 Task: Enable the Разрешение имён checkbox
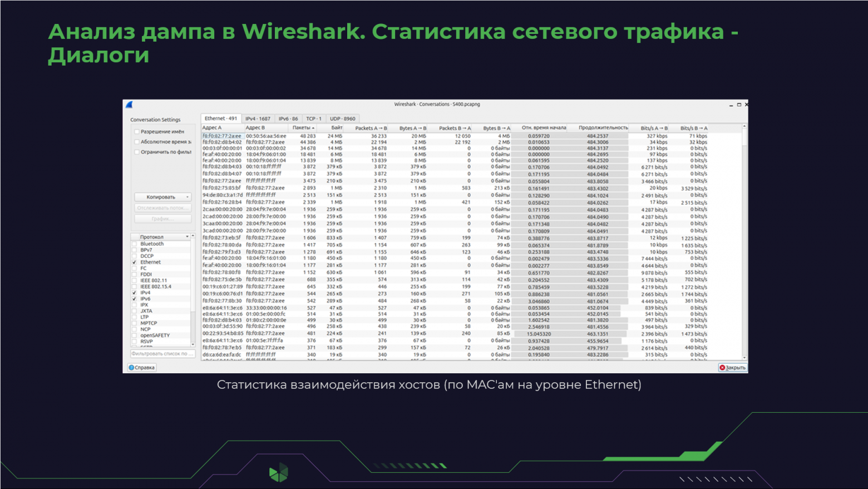(x=137, y=132)
